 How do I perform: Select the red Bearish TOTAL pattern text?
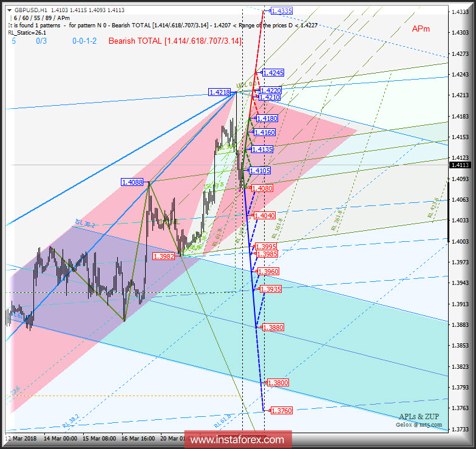[175, 41]
